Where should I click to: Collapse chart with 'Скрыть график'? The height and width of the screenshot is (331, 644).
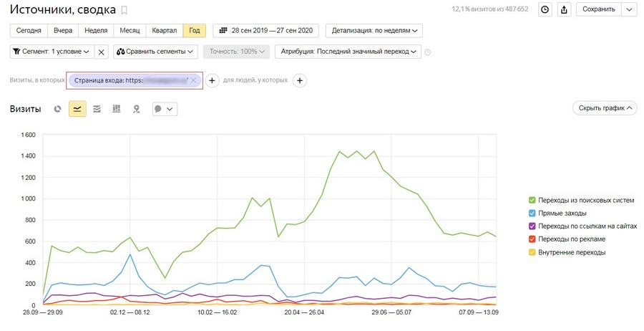pyautogui.click(x=604, y=108)
